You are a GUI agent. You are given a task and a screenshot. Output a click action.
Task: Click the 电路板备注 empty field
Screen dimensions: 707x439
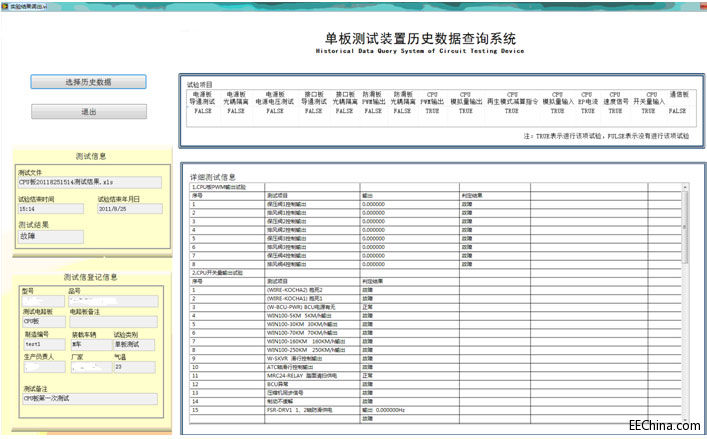(x=114, y=321)
